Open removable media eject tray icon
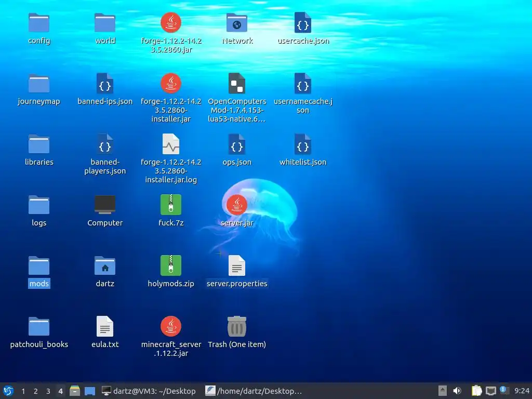The image size is (532, 399). pos(443,391)
